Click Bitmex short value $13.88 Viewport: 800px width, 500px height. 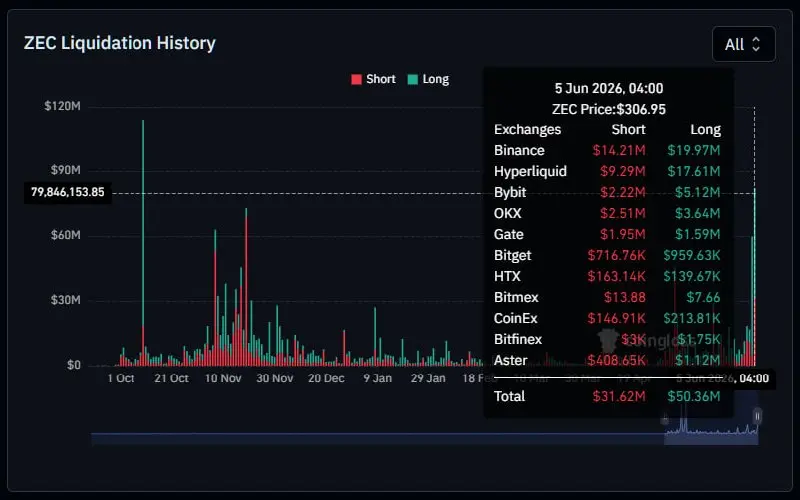tap(625, 297)
